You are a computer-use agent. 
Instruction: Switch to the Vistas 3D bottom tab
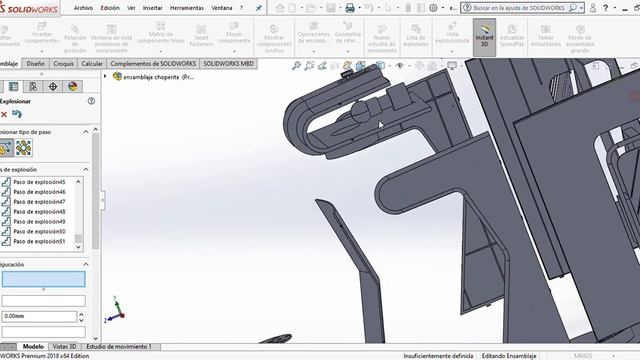64,347
